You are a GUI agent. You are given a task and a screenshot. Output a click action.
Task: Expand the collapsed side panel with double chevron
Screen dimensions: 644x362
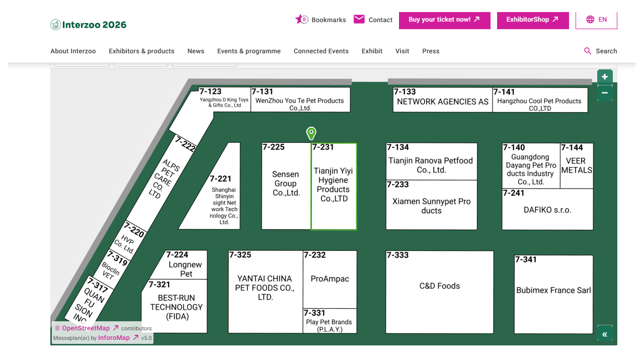coord(605,334)
